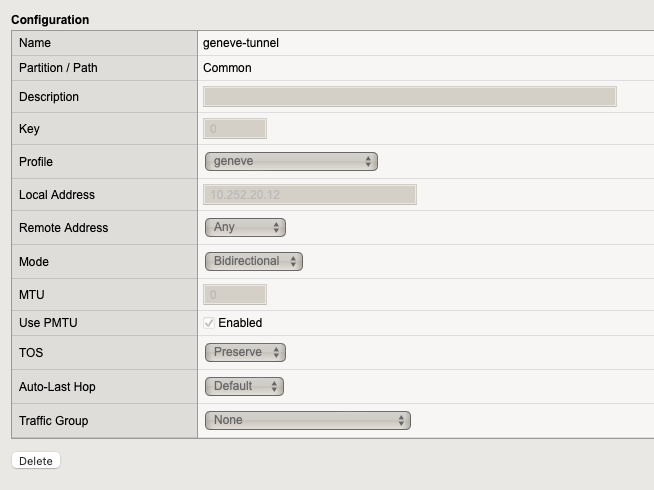Click the Common partition value
Screen dimensions: 654x490
pos(227,68)
